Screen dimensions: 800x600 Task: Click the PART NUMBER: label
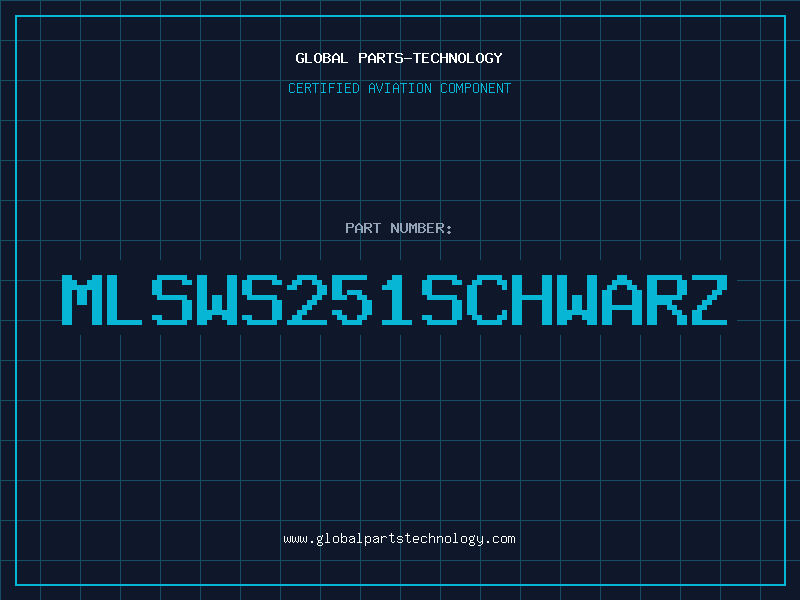(x=398, y=228)
